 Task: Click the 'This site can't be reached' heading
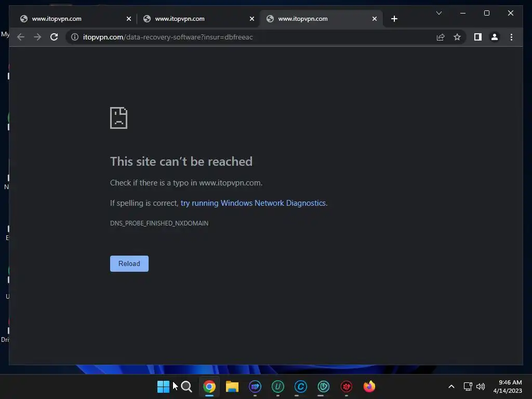pos(181,162)
